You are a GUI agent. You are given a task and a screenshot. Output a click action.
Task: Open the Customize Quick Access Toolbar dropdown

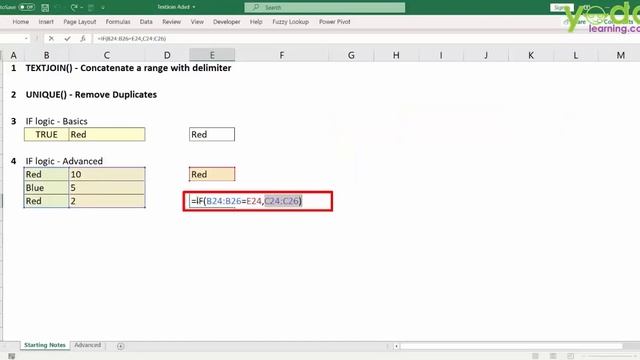[103, 7]
